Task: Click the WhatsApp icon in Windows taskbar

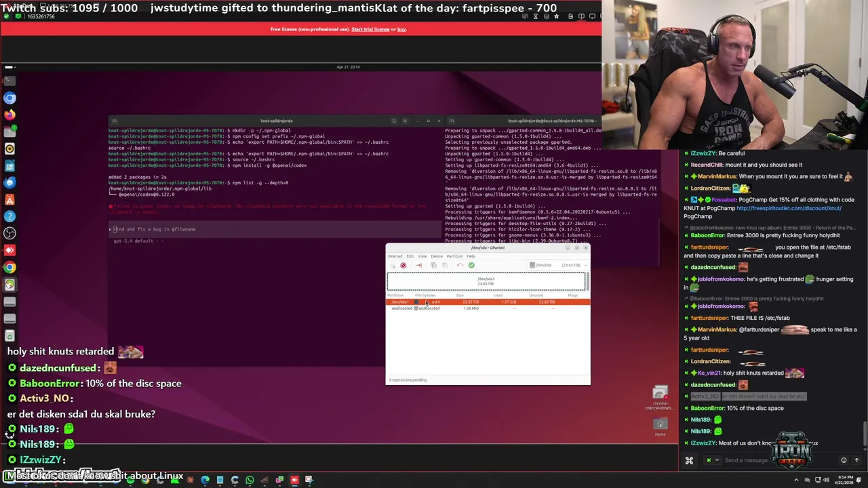Action: pos(250,480)
